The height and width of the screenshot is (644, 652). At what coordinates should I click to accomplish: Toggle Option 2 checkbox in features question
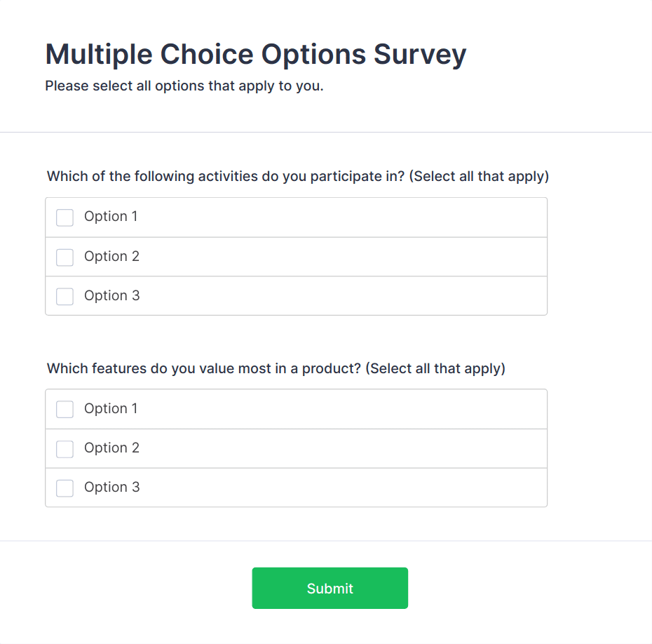[x=64, y=449]
